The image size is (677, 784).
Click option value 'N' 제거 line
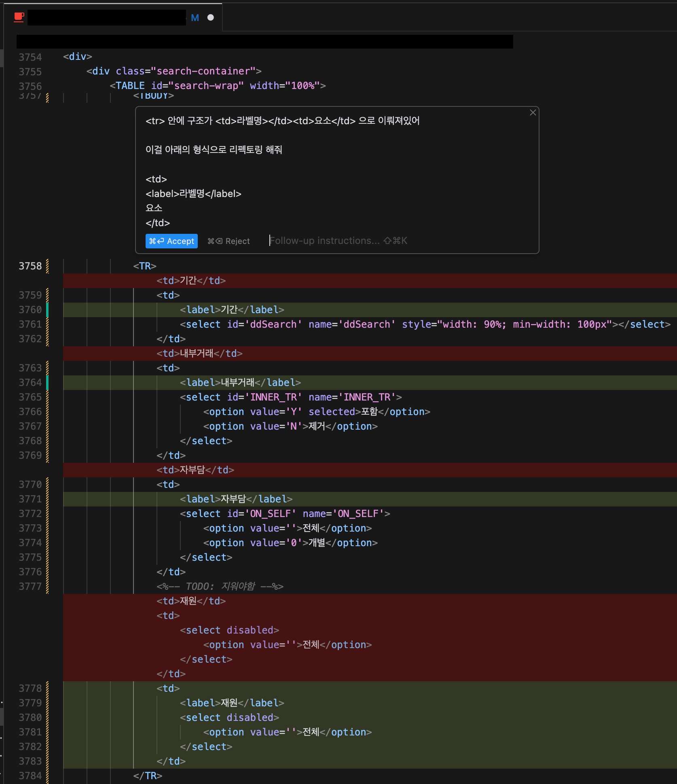coord(290,426)
